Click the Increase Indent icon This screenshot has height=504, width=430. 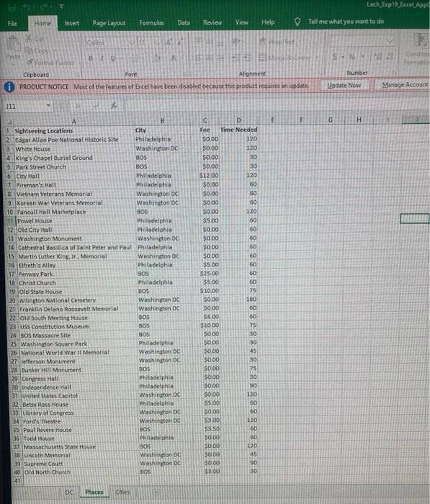(x=247, y=58)
